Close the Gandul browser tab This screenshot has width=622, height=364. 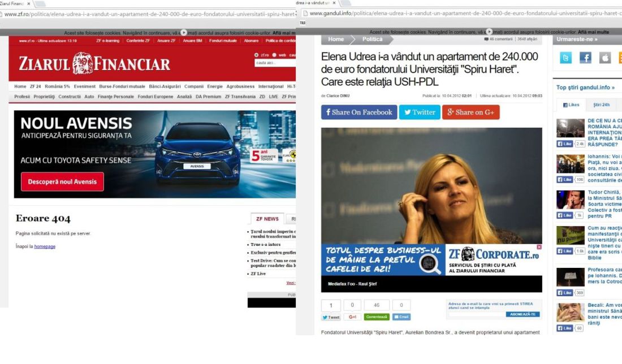[334, 3]
